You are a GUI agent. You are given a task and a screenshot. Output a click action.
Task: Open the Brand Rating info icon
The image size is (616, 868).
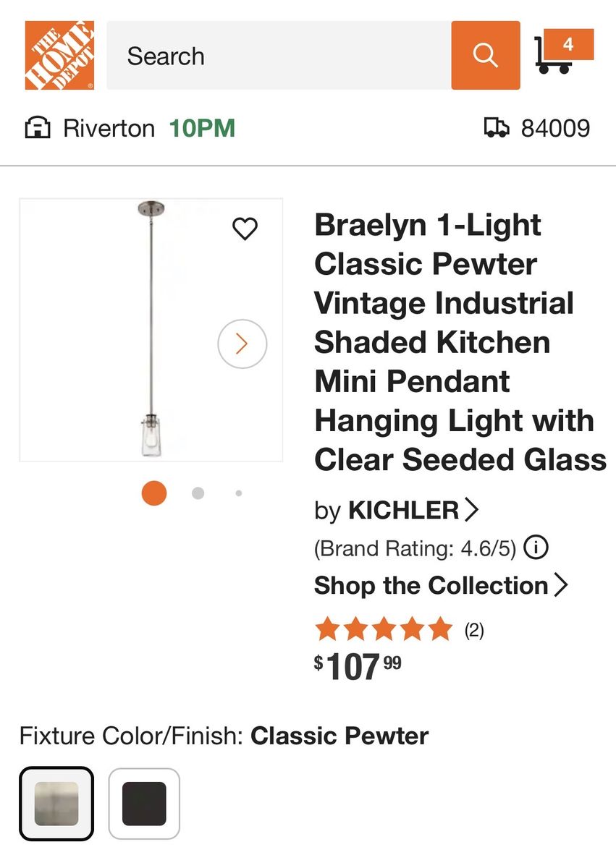536,548
